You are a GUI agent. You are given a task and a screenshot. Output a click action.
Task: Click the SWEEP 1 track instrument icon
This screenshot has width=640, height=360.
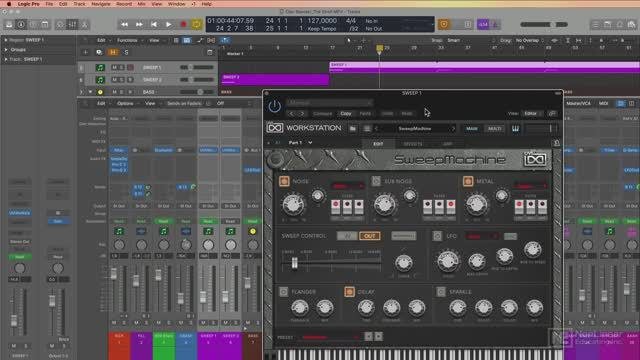click(100, 67)
